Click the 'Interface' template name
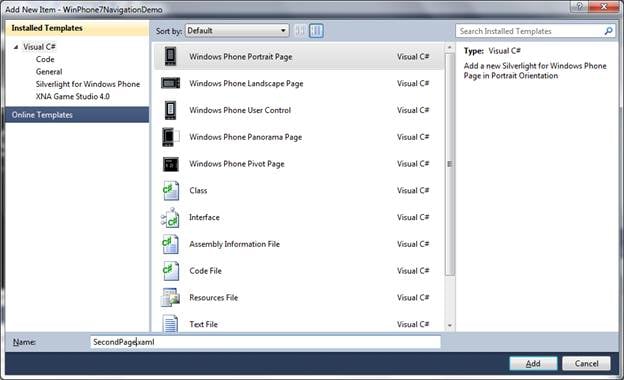The height and width of the screenshot is (380, 624). (204, 217)
